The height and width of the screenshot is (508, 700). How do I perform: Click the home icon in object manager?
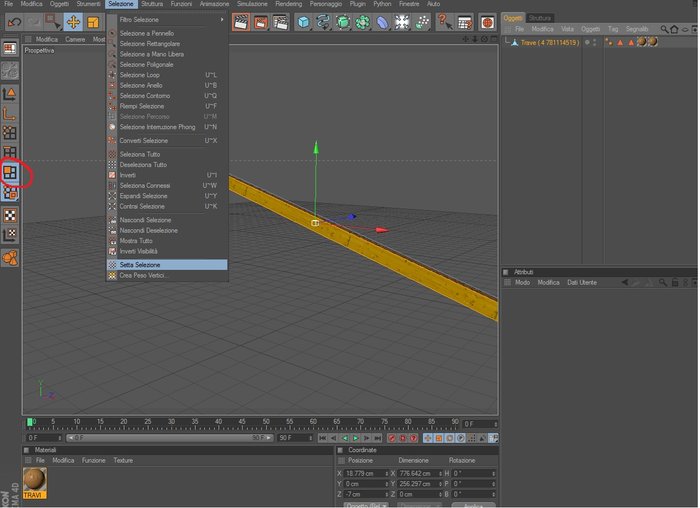674,29
